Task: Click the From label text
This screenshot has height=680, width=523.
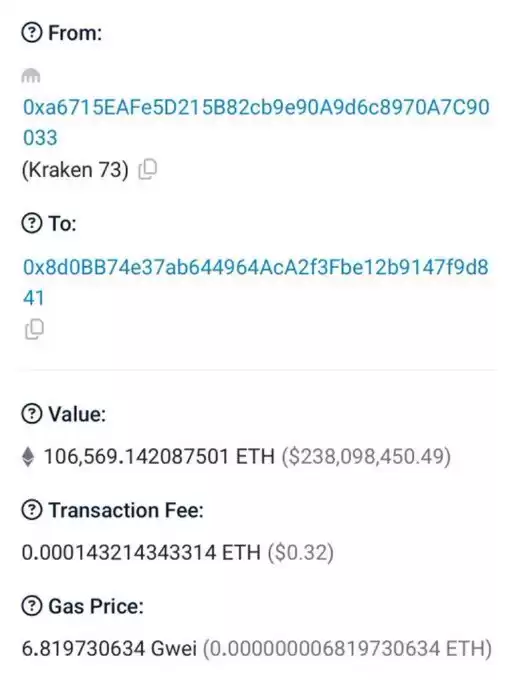Action: (x=75, y=33)
